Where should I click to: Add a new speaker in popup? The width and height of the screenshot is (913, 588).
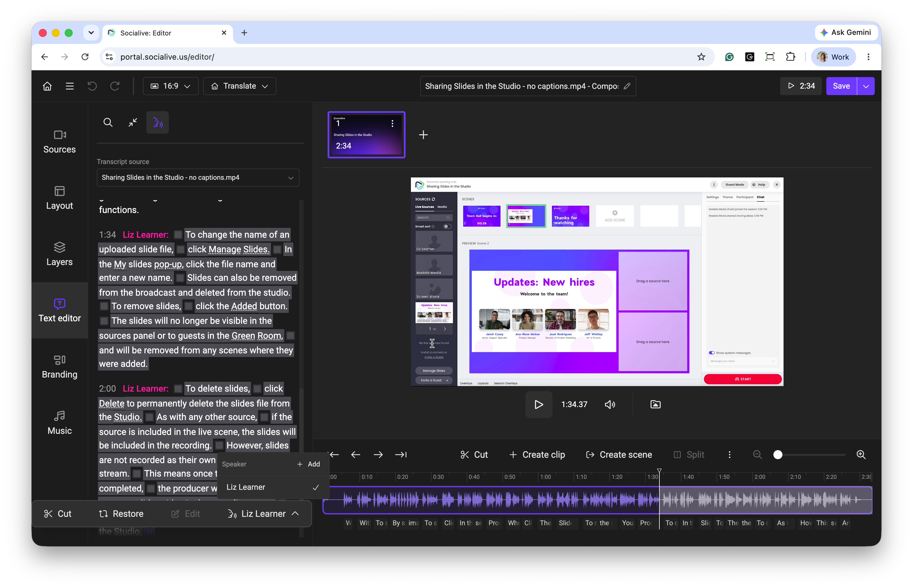(x=308, y=464)
